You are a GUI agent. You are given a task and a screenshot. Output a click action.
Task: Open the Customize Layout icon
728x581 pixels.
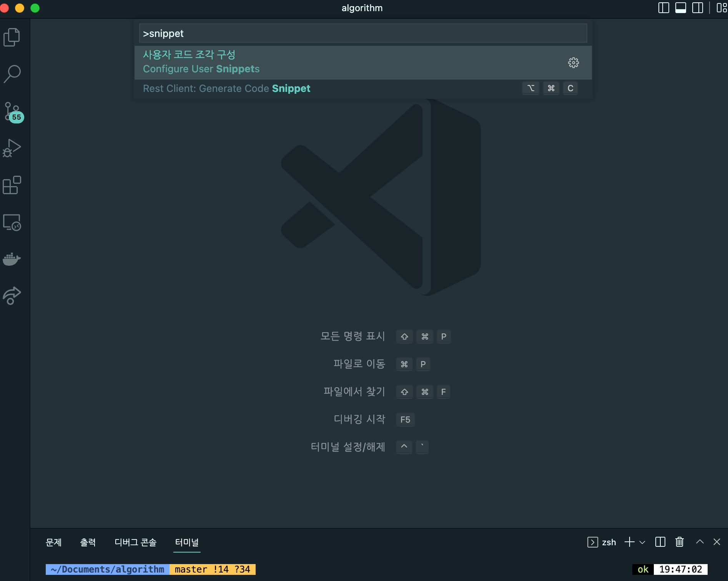(721, 8)
